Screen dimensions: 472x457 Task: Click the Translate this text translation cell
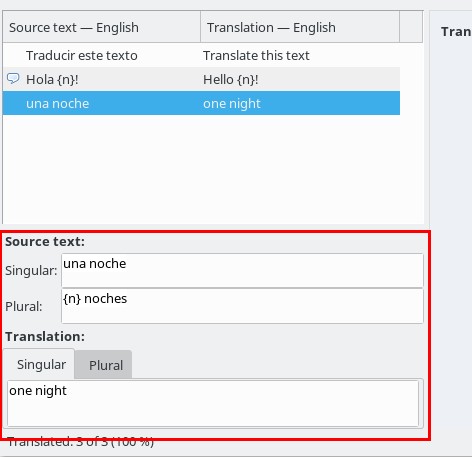pyautogui.click(x=256, y=56)
